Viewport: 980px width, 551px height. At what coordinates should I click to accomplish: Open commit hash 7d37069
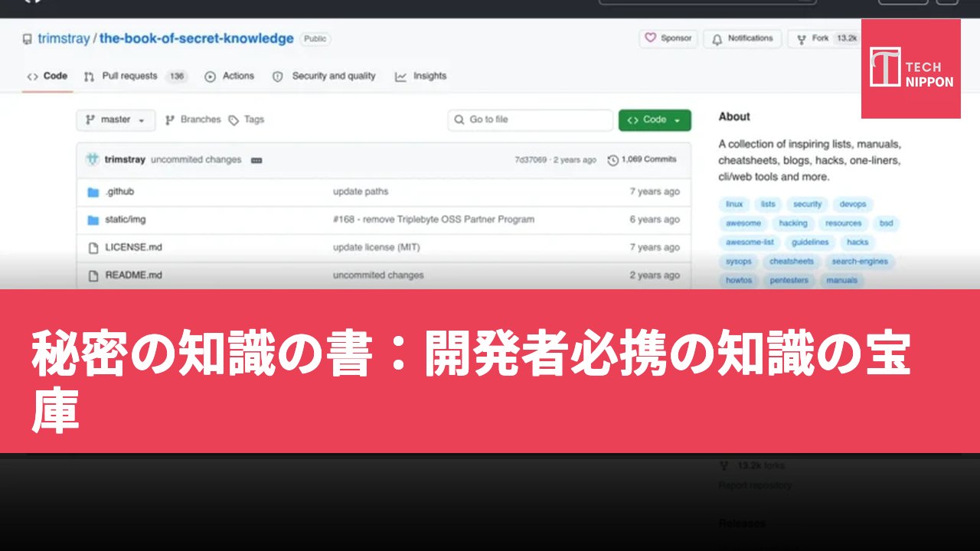(x=531, y=159)
